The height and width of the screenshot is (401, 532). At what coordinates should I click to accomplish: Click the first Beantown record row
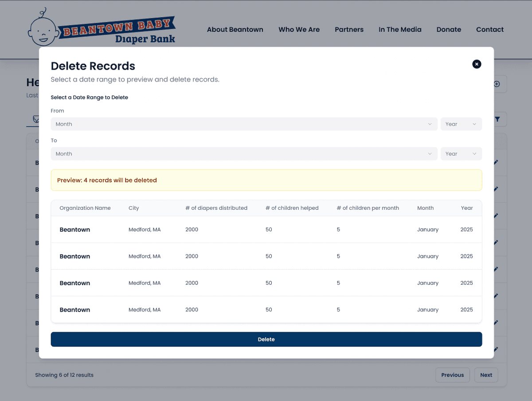pyautogui.click(x=266, y=230)
